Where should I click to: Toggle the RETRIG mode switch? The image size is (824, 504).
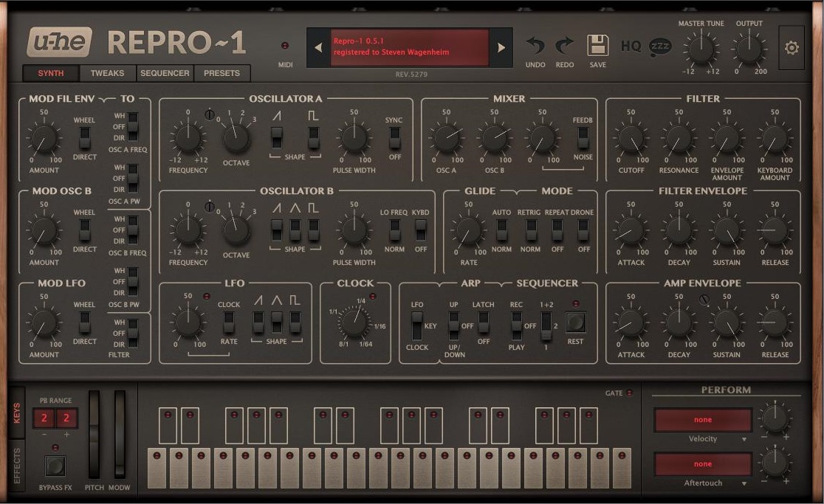click(532, 230)
